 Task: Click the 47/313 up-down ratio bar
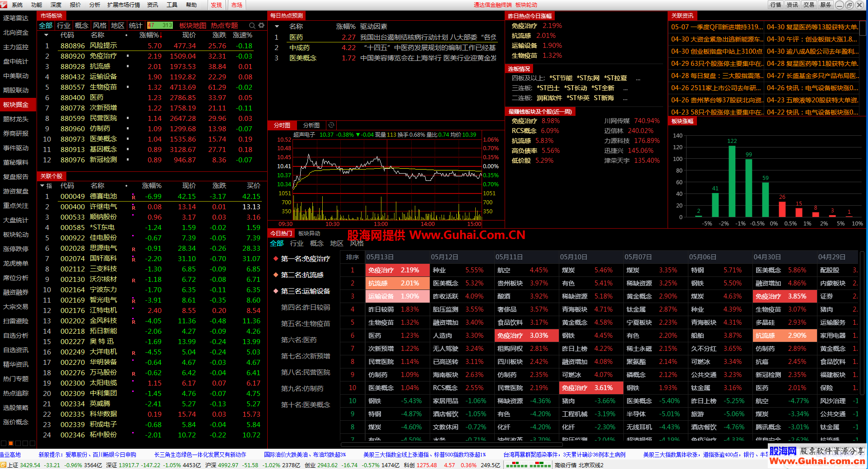(x=160, y=25)
